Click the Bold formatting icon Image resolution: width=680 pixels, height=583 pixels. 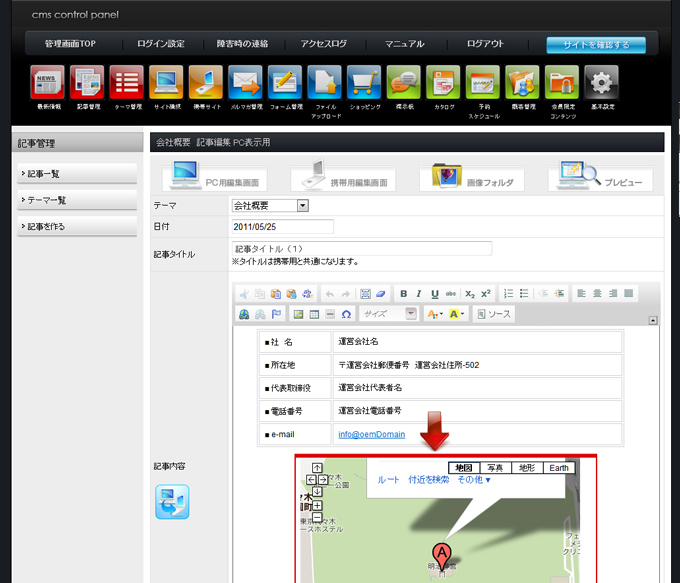point(404,294)
